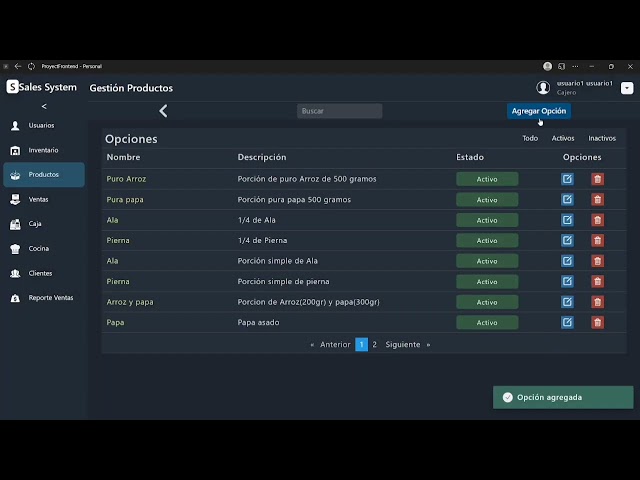This screenshot has height=480, width=640.
Task: Click the Sales System logo
Action: 42,87
